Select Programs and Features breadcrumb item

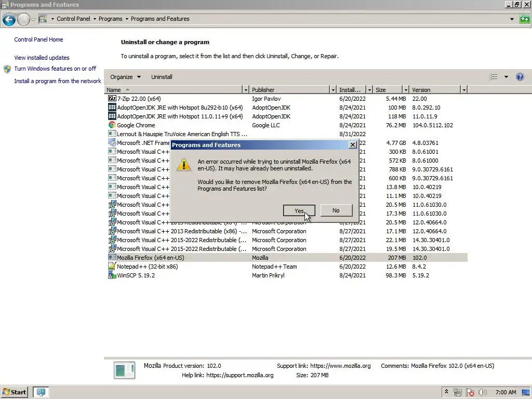click(x=160, y=19)
